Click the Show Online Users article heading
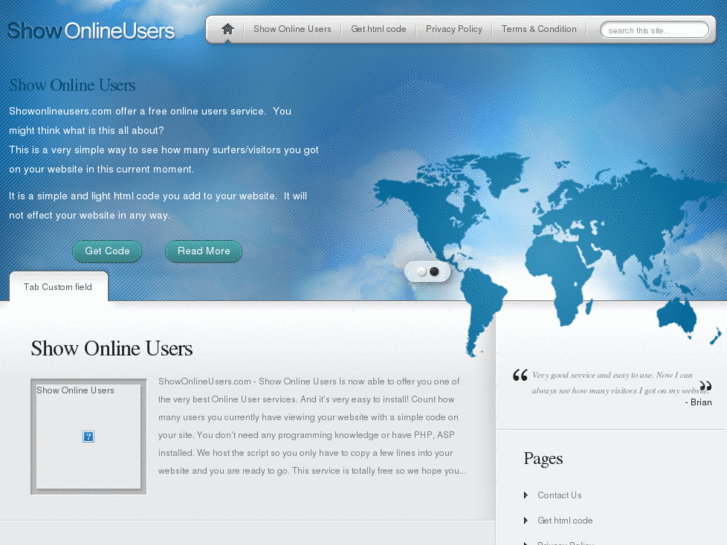This screenshot has width=727, height=545. tap(112, 348)
